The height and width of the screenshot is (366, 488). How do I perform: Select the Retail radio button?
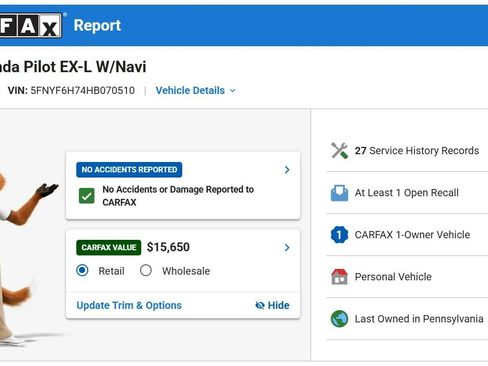click(82, 270)
